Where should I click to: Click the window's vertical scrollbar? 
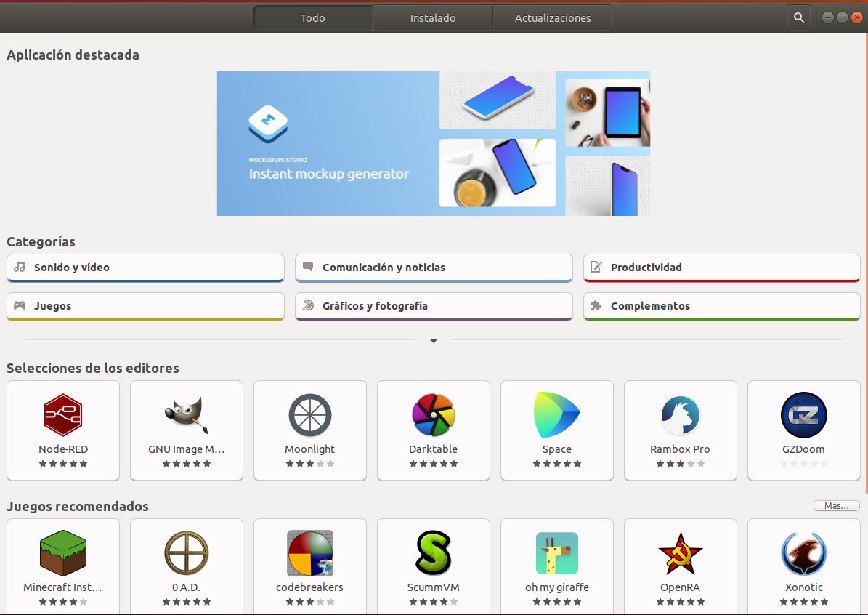point(866,263)
